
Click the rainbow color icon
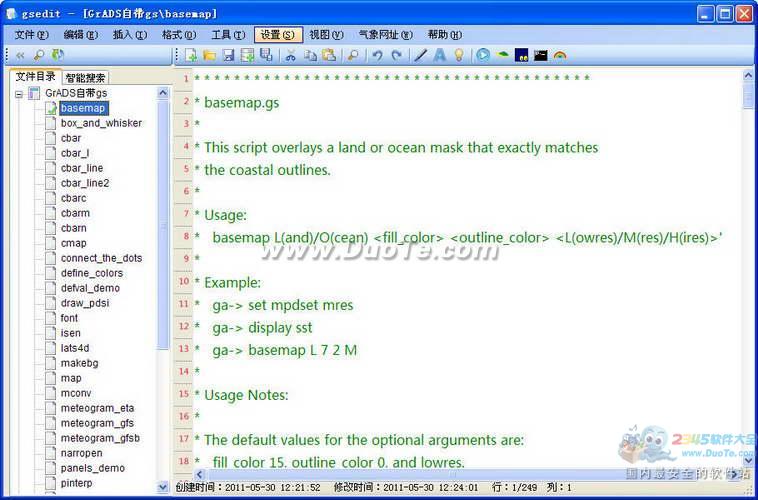[560, 56]
